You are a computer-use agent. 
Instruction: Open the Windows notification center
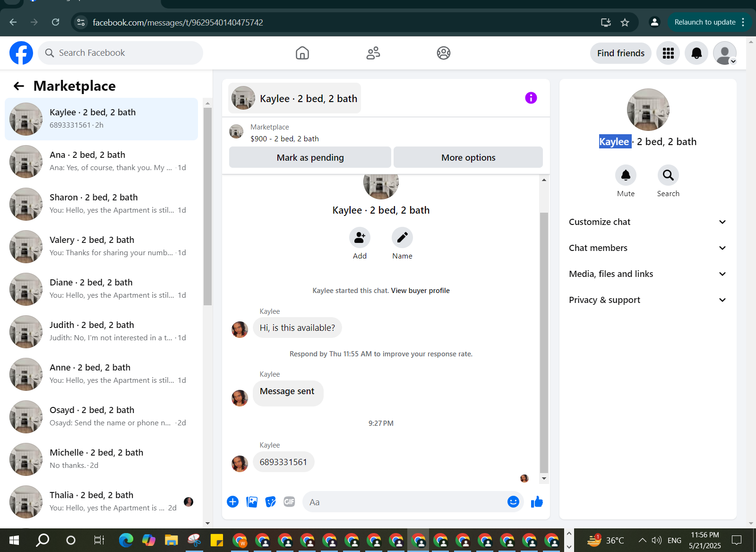tap(737, 540)
